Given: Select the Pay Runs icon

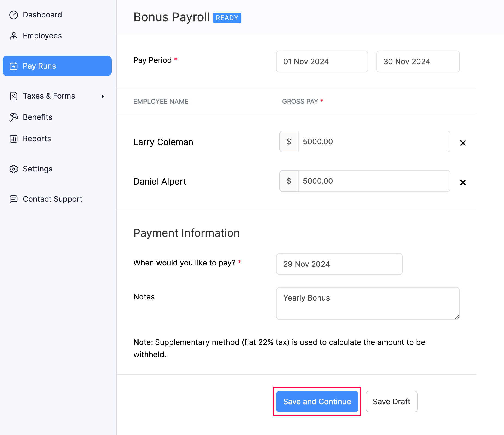Looking at the screenshot, I should click(x=14, y=66).
